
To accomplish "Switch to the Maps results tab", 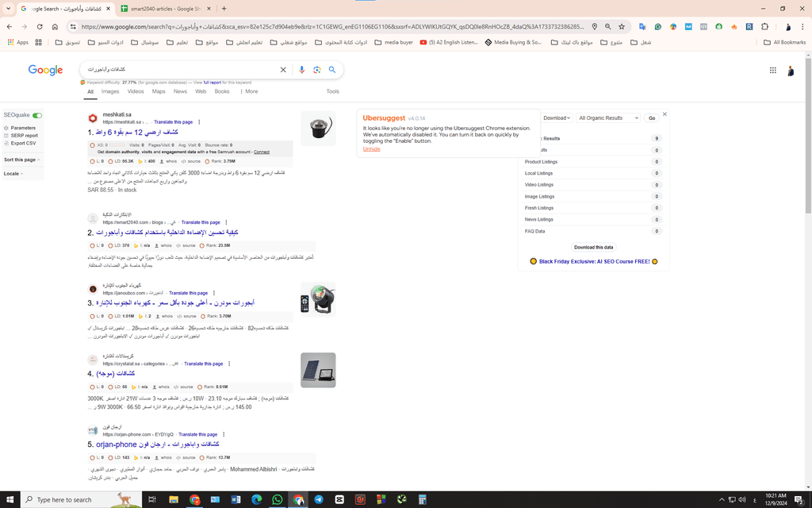I will [x=159, y=91].
